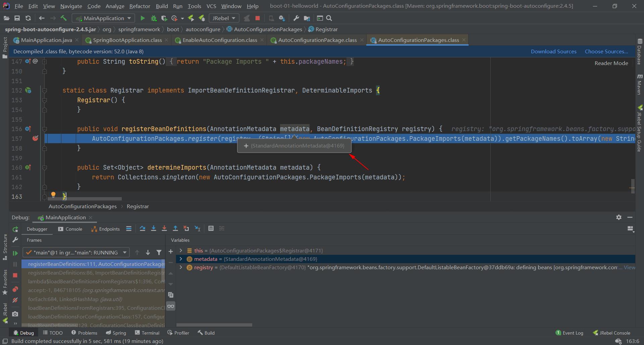This screenshot has height=345, width=644.
Task: Click Step Over in debugger toolbar
Action: (143, 228)
